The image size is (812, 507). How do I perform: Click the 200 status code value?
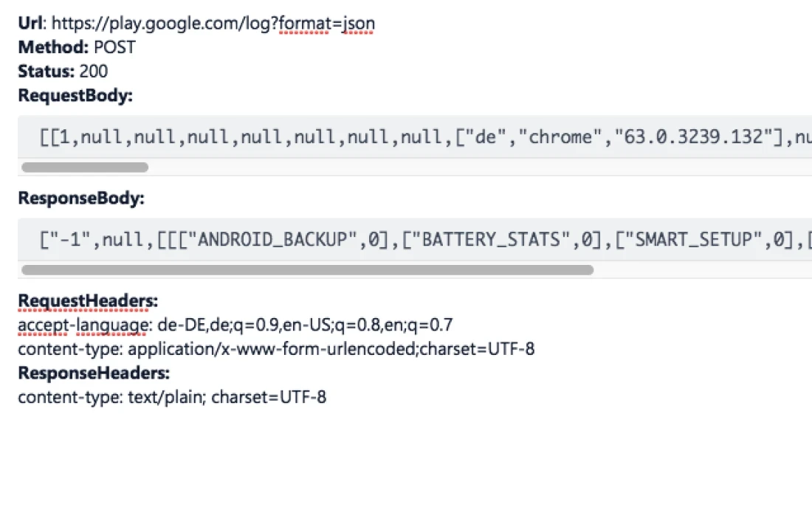93,72
